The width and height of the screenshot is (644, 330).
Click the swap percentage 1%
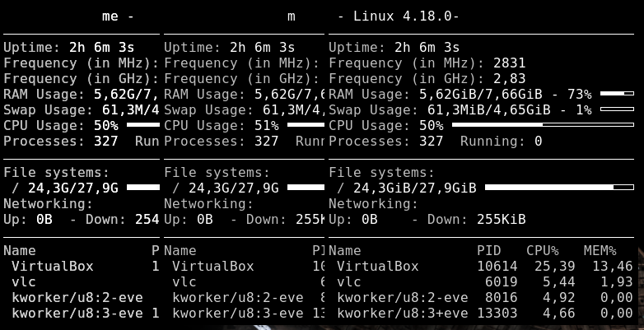584,110
